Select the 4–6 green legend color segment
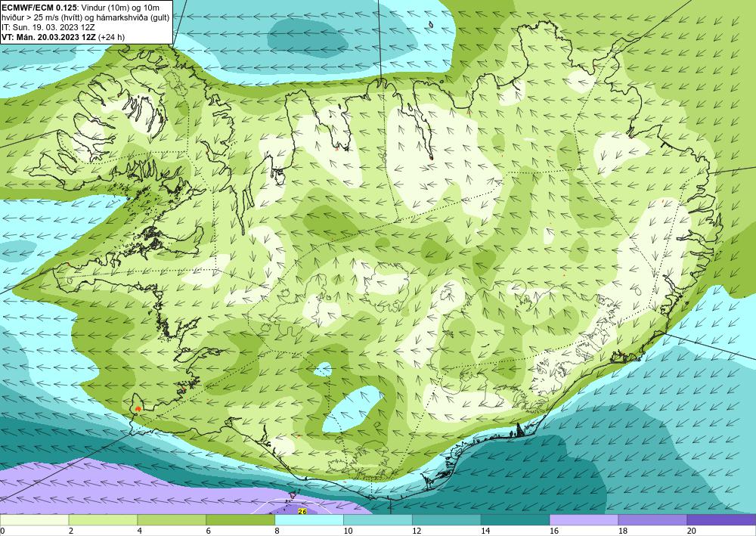This screenshot has width=756, height=536. [172, 520]
